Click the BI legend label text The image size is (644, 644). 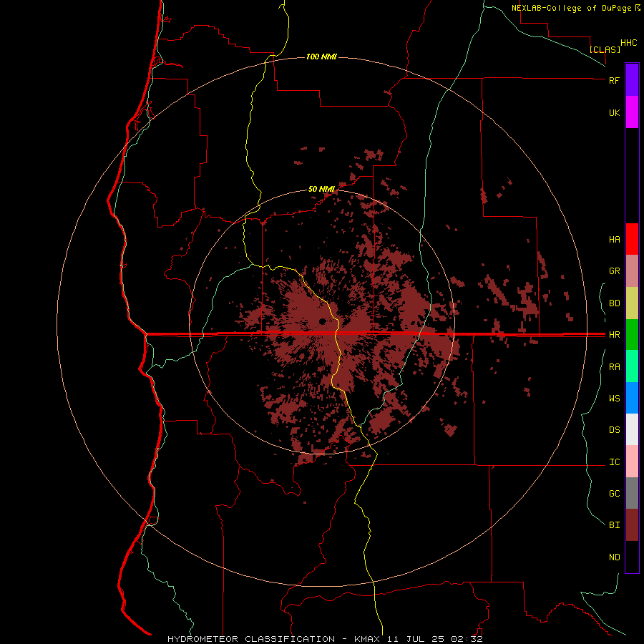coord(614,525)
